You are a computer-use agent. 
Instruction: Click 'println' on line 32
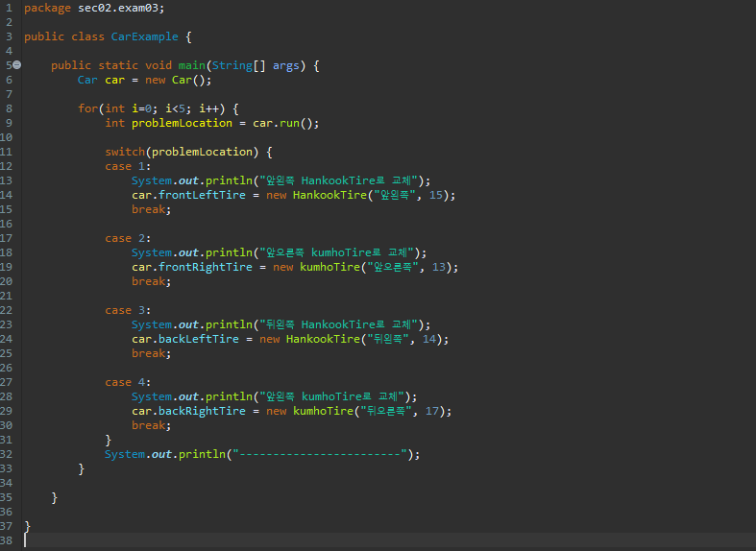202,454
